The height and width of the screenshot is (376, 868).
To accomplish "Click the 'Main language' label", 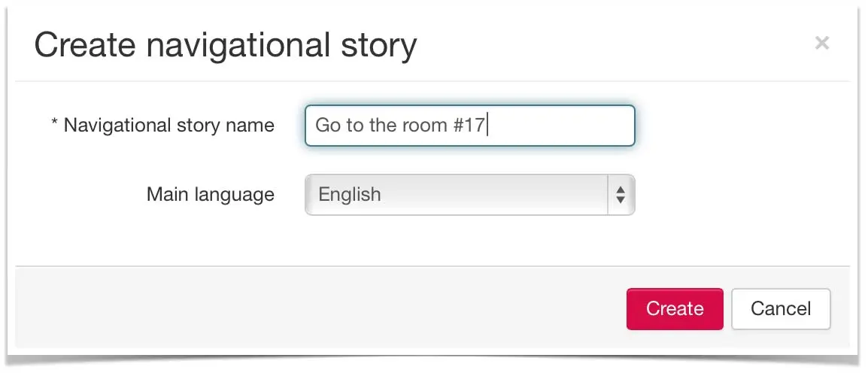I will [210, 195].
